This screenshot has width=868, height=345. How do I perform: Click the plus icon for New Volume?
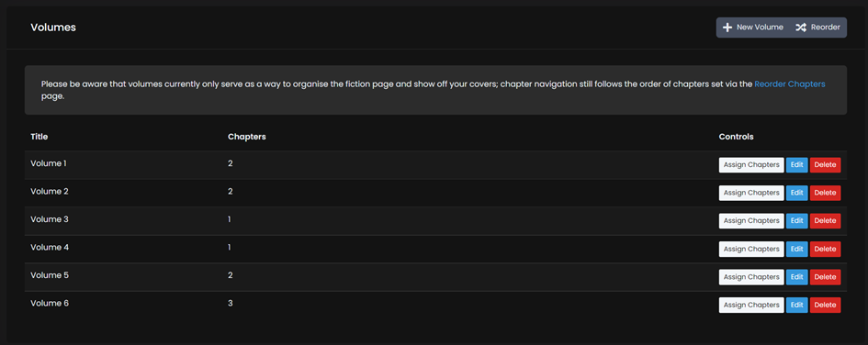(727, 28)
